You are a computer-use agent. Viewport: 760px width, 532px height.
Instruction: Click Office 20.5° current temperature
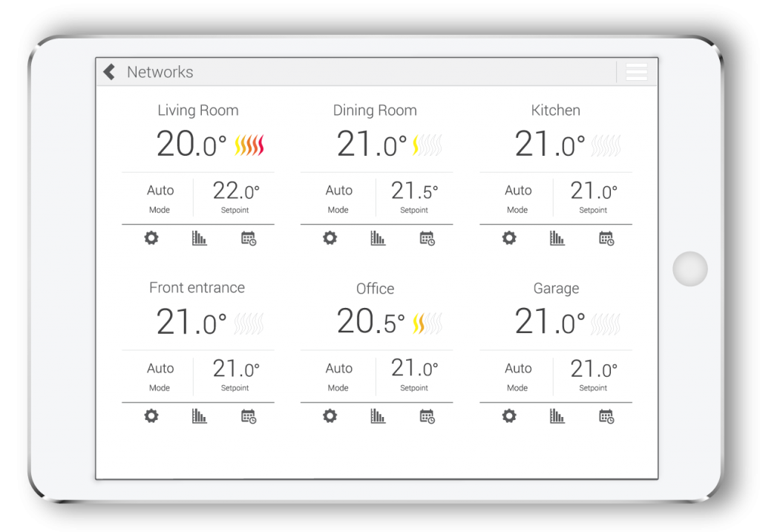pos(371,322)
